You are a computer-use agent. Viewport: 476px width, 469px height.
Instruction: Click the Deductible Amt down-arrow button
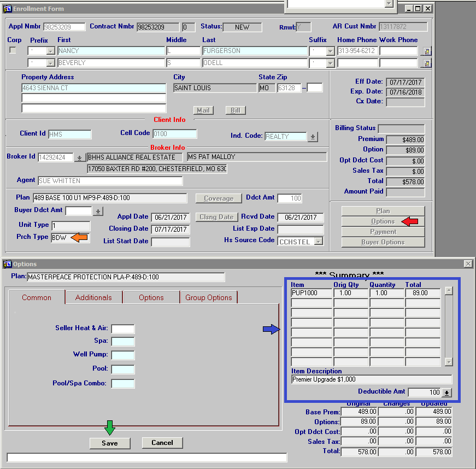[446, 392]
